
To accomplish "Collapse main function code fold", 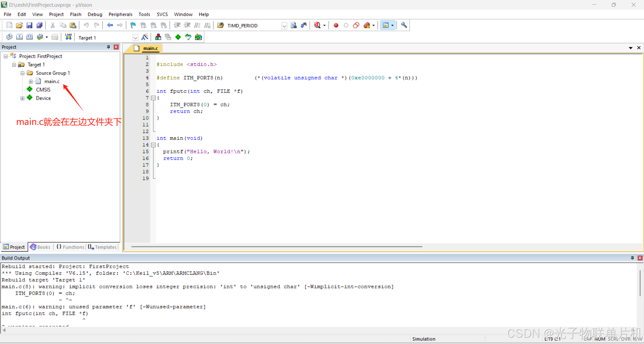I will [x=153, y=145].
